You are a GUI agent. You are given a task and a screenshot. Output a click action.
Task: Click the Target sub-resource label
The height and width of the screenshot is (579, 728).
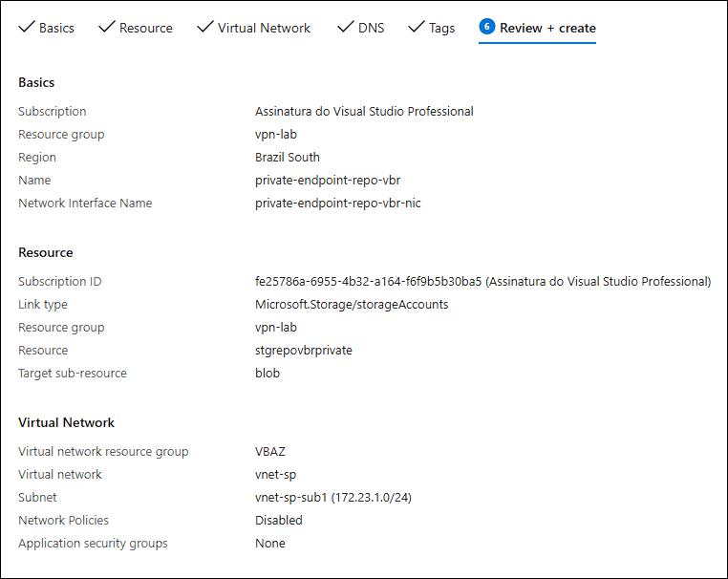coord(73,373)
